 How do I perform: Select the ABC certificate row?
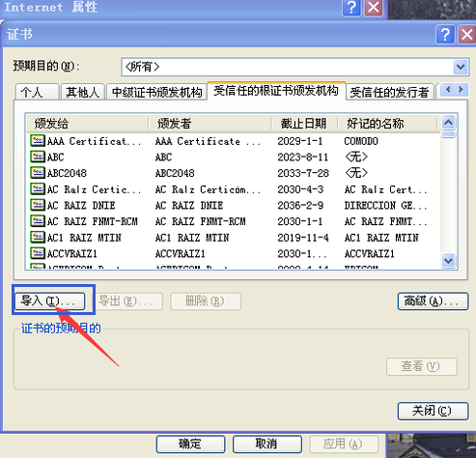click(234, 157)
